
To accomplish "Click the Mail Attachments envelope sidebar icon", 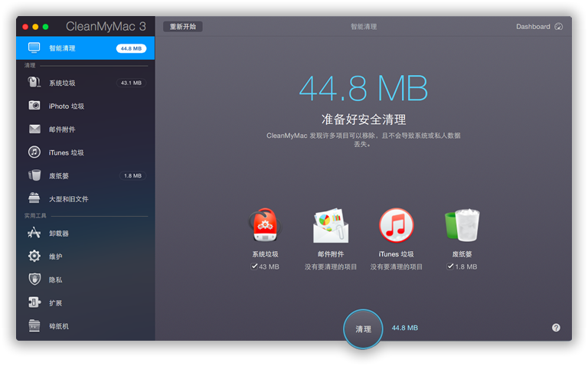I will tap(34, 129).
